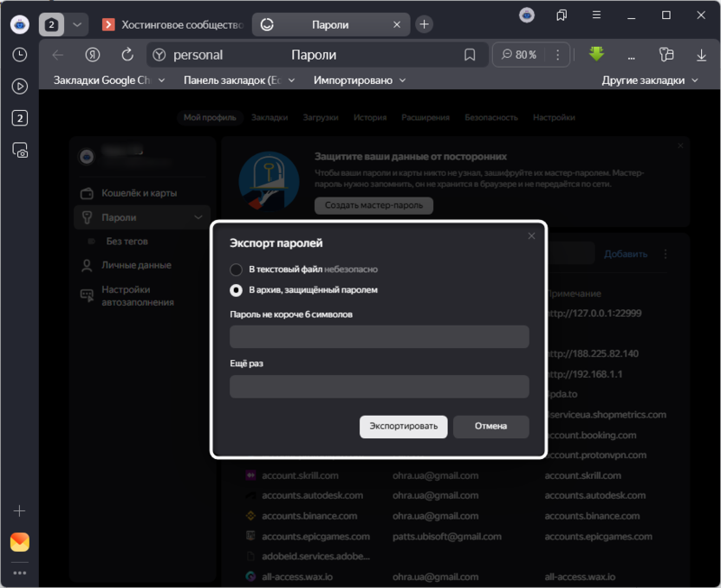The width and height of the screenshot is (721, 588).
Task: Open the video player icon in the sidebar
Action: click(x=19, y=87)
